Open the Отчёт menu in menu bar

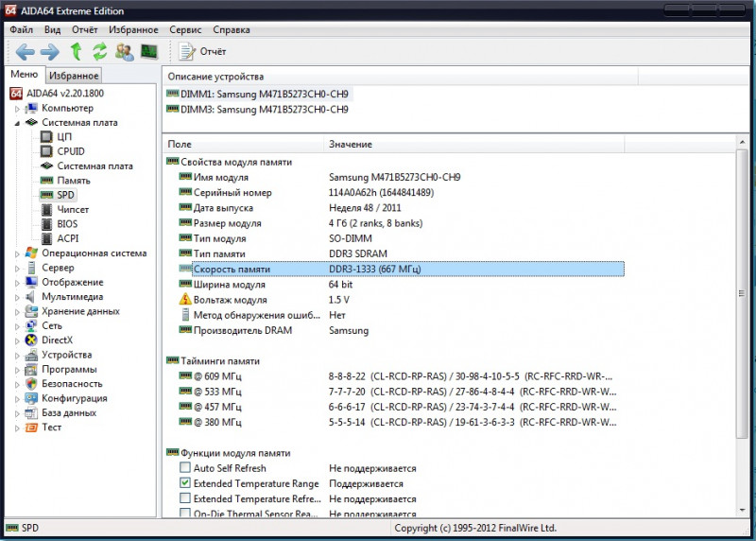[85, 30]
